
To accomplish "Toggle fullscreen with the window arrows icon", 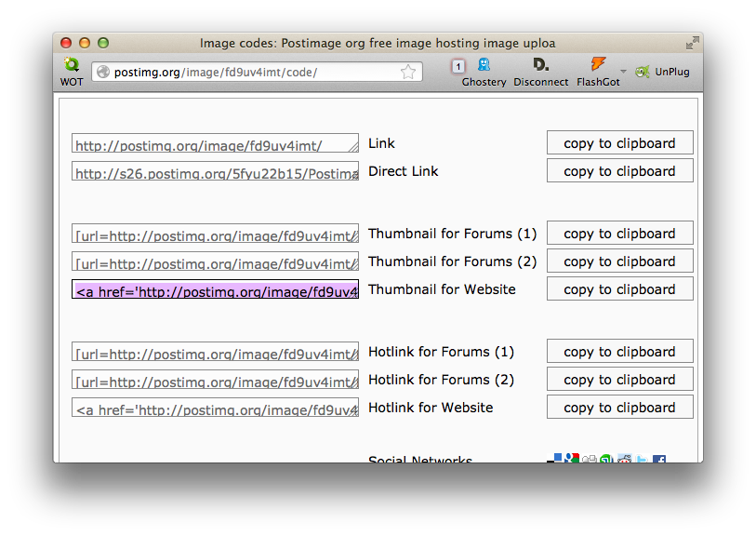I will pyautogui.click(x=693, y=43).
